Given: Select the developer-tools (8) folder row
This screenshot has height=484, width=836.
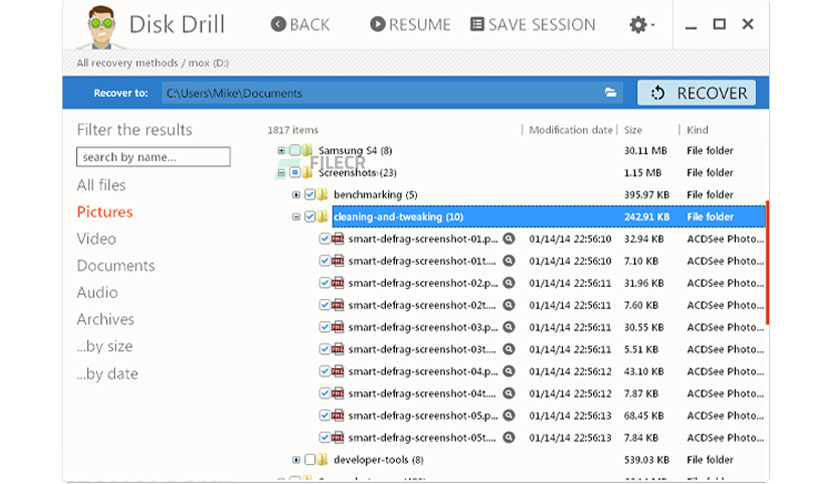Looking at the screenshot, I should 528,459.
